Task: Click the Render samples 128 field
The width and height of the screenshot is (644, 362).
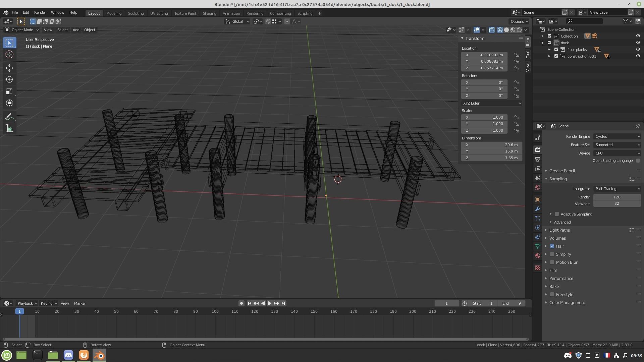Action: coord(617,197)
